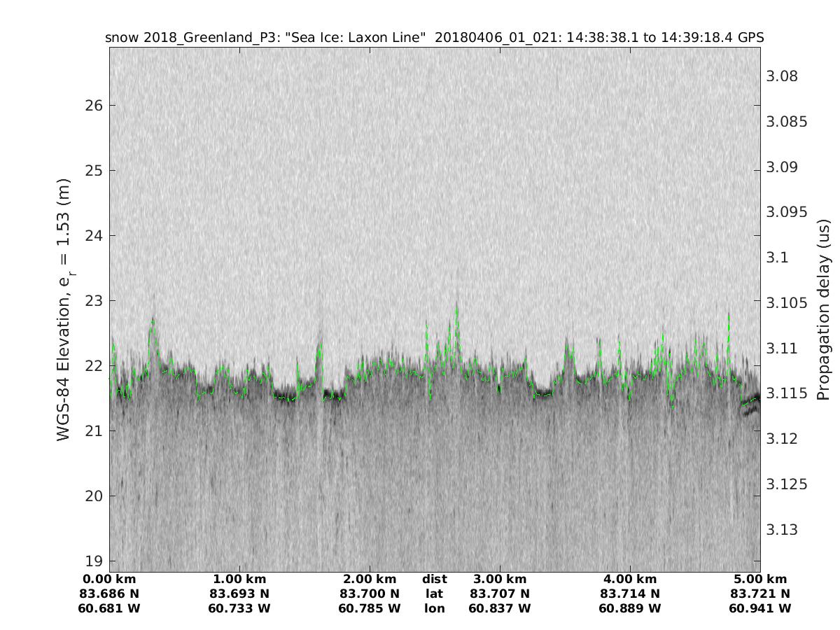
Task: Select the 23 tick on the elevation axis
Action: tap(95, 301)
